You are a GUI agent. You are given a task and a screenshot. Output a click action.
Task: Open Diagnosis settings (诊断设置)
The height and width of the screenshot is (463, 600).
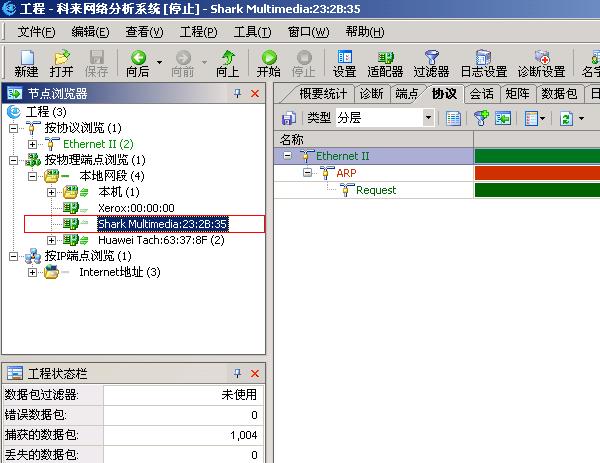pos(542,64)
